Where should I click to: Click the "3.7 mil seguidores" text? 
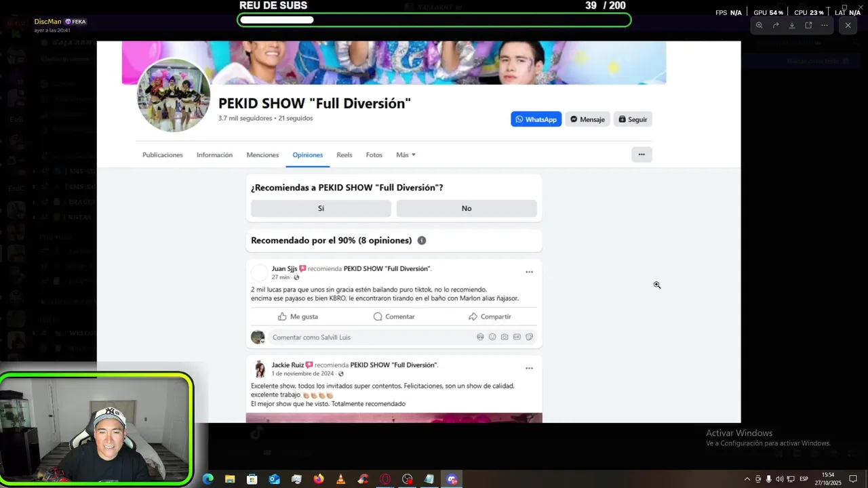tap(245, 118)
